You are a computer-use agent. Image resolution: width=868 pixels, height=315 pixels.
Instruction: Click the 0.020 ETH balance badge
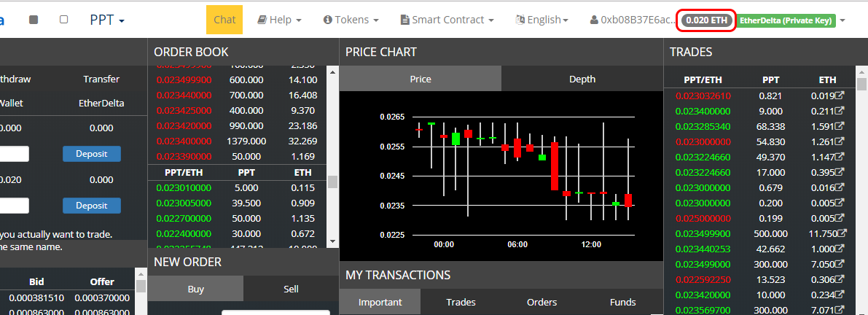point(708,20)
